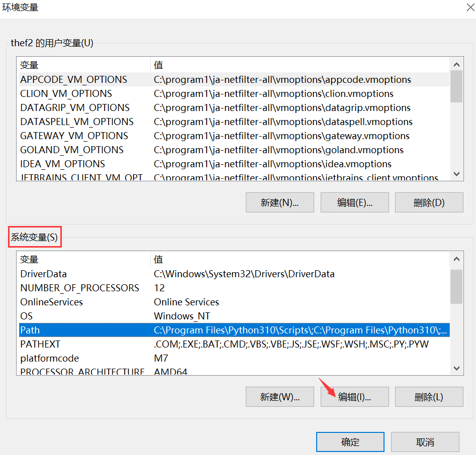The width and height of the screenshot is (476, 455).
Task: Select OnlineServices system variable
Action: point(234,302)
